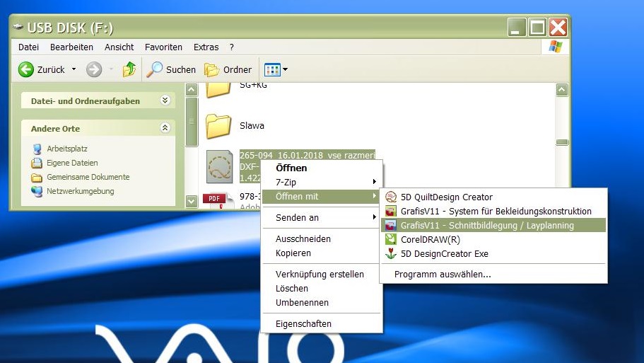644x363 pixels.
Task: Click the green Zurück back arrow
Action: pyautogui.click(x=26, y=69)
